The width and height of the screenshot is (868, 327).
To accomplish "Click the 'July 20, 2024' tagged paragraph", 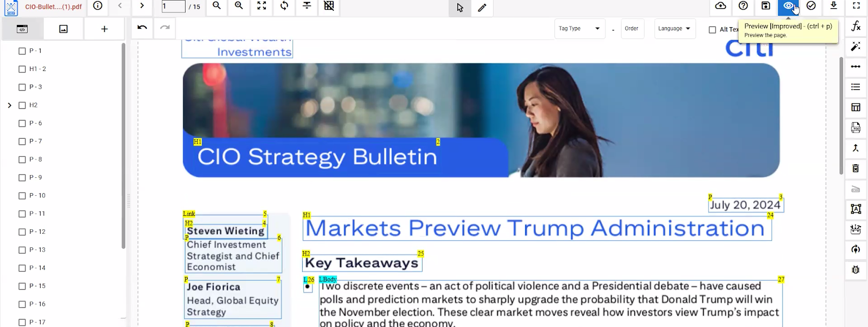I will click(745, 205).
